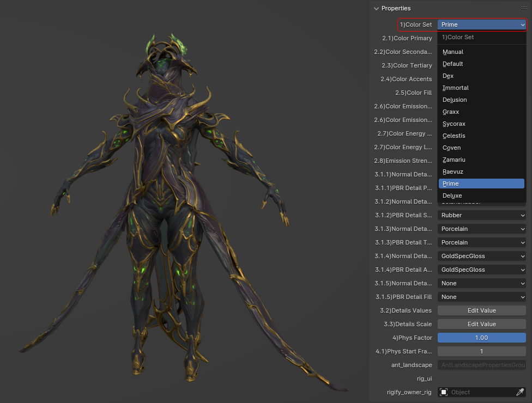This screenshot has width=532, height=403.
Task: Click the ant_landscape AntLandscapePropertiesGroup field
Action: pyautogui.click(x=482, y=365)
